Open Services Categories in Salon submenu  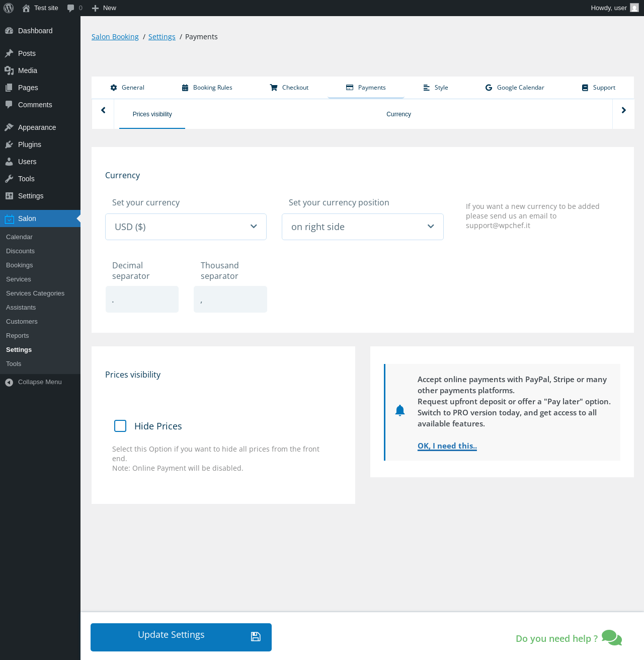35,294
